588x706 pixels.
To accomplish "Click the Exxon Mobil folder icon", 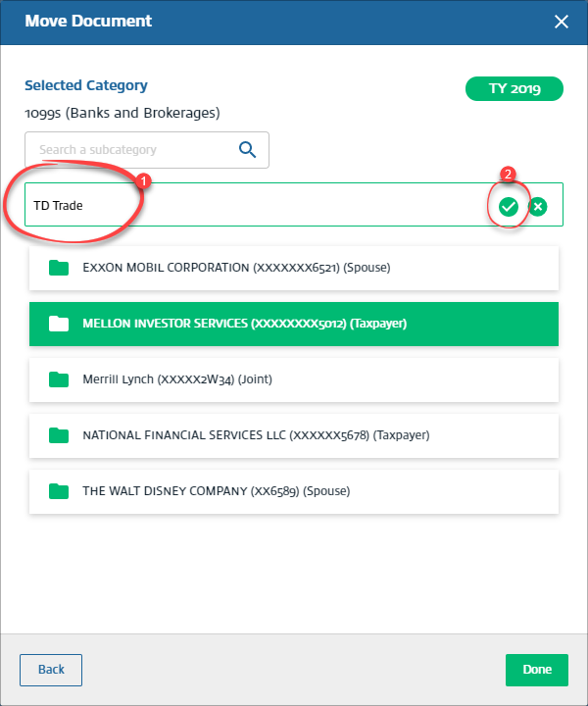I will [59, 268].
